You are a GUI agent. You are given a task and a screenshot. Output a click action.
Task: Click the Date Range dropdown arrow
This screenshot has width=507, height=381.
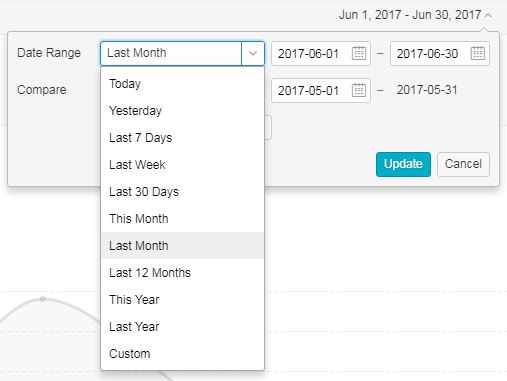(253, 53)
